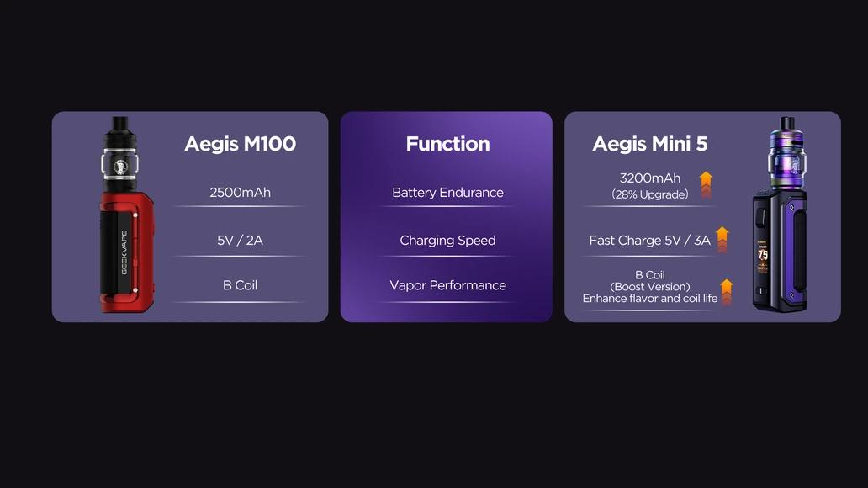Click the Charging Speed row label
Screen dimensions: 868x488
point(447,241)
